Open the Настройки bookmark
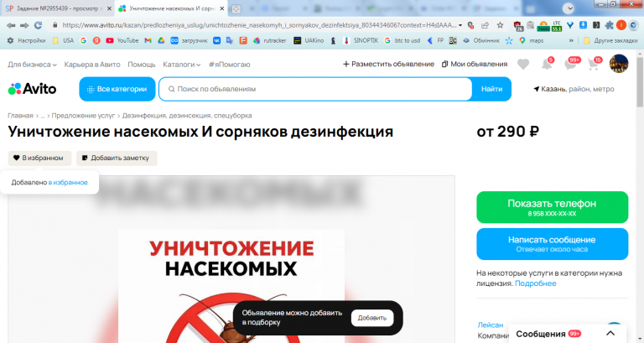644x343 pixels. tap(26, 40)
